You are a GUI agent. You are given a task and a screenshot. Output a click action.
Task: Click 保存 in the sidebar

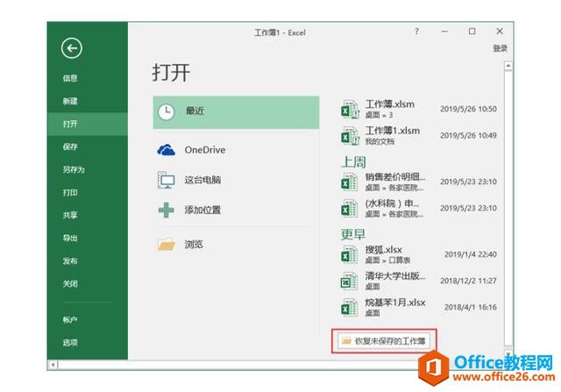(x=70, y=146)
